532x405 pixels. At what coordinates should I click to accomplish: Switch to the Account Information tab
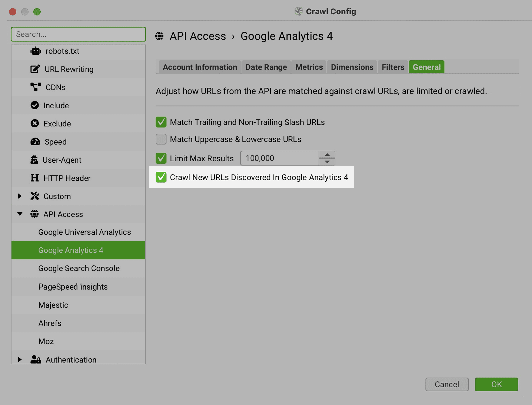[200, 67]
